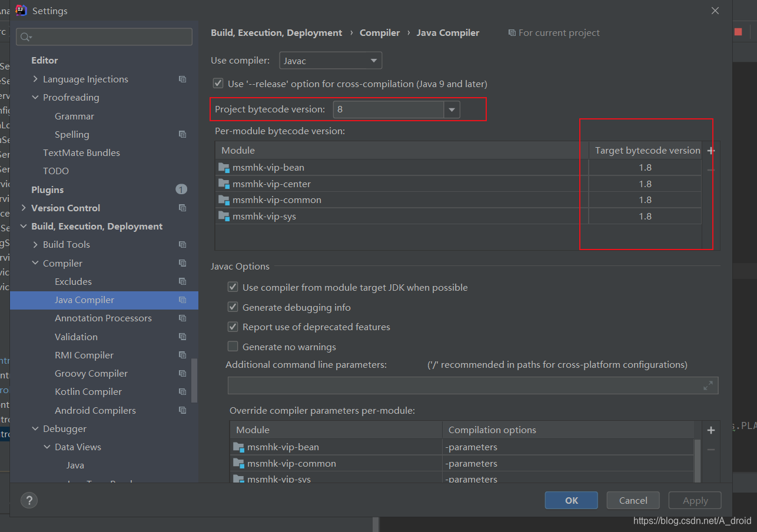Click the project icon beside Version Control
757x532 pixels.
[182, 208]
